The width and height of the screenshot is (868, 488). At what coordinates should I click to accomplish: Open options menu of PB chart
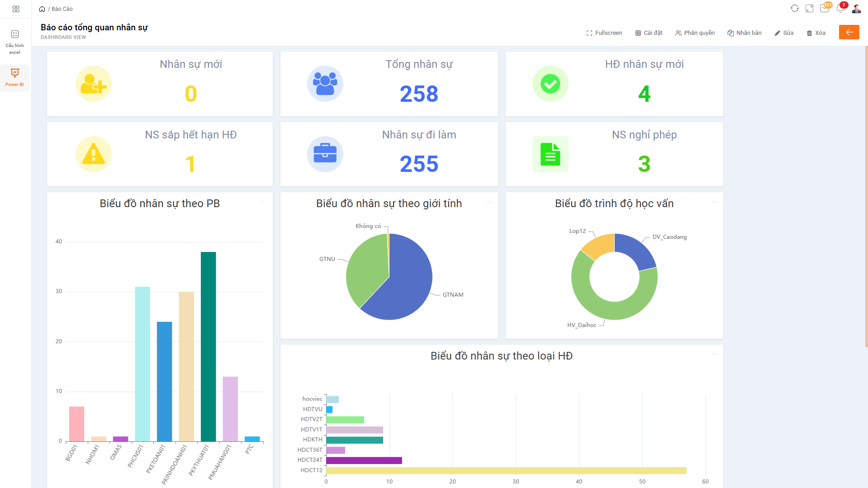pos(264,202)
